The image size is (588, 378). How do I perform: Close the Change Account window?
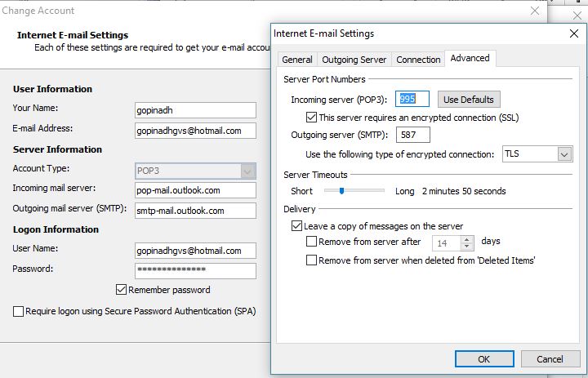click(535, 11)
